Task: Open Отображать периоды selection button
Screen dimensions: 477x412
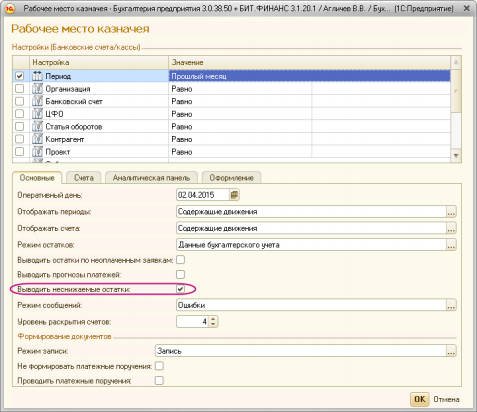Action: [x=451, y=212]
